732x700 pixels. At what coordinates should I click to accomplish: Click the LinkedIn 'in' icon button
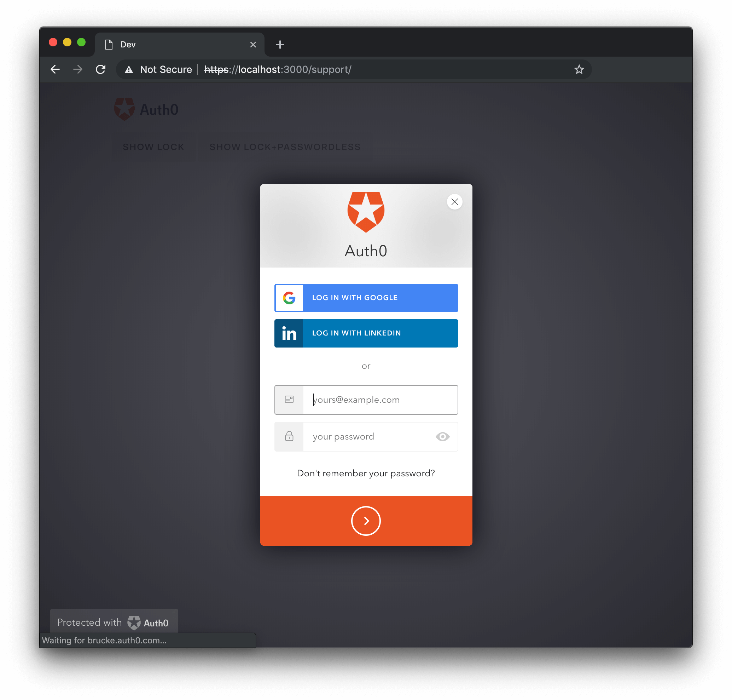289,332
